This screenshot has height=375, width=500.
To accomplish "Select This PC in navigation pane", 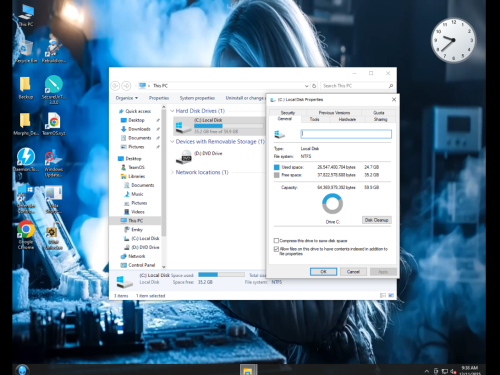I will point(135,221).
